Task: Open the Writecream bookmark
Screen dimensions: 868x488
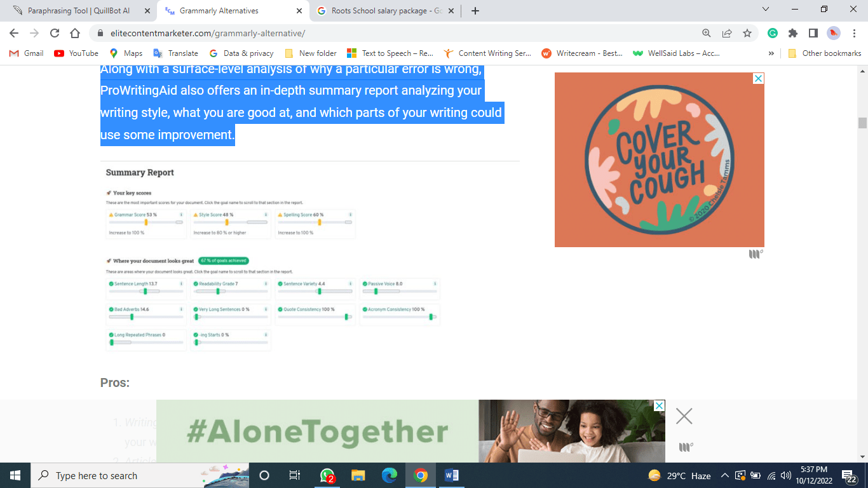Action: click(582, 53)
